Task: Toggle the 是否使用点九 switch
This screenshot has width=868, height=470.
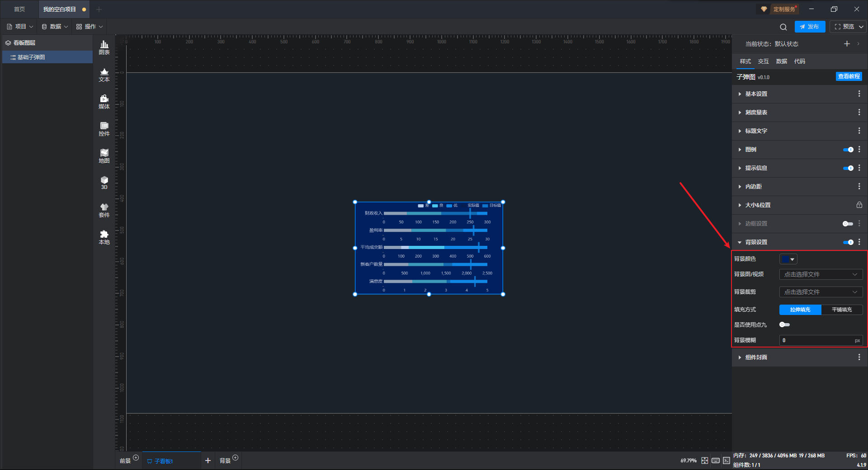Action: click(x=785, y=324)
